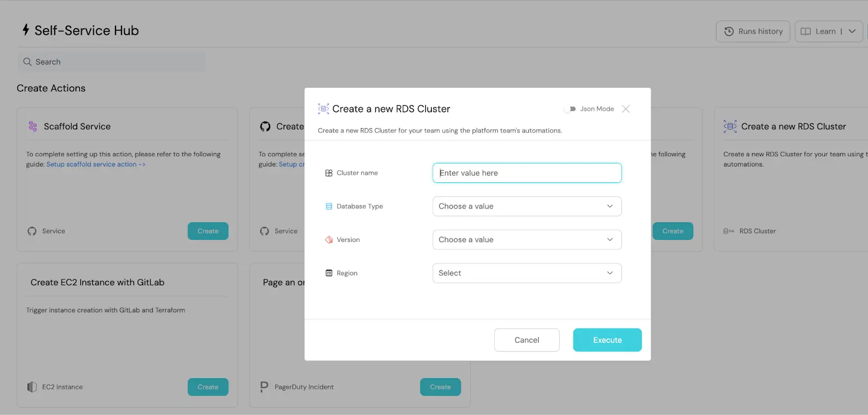Focus the Cluster name input field
The width and height of the screenshot is (868, 415).
(x=527, y=173)
